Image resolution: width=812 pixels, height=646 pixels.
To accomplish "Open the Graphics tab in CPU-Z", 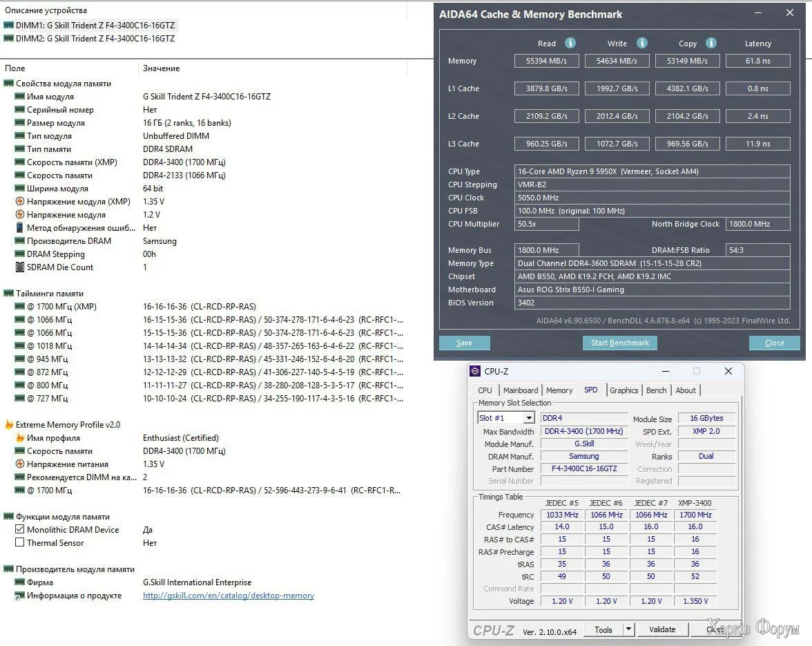I will click(x=623, y=390).
